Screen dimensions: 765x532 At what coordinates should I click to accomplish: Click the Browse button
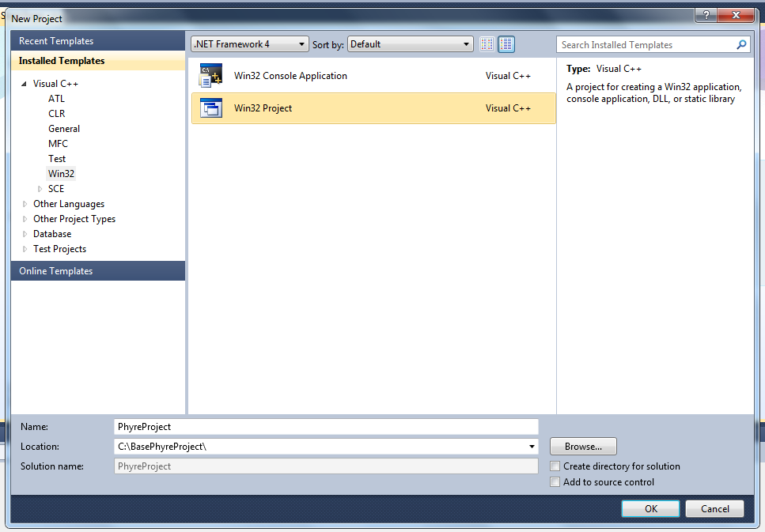pos(583,446)
